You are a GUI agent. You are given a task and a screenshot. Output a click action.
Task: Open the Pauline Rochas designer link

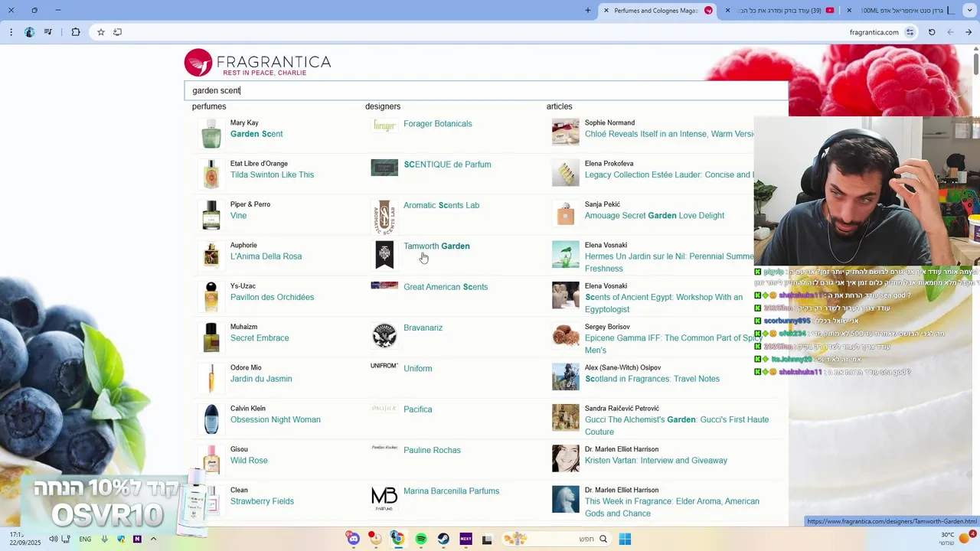(432, 451)
